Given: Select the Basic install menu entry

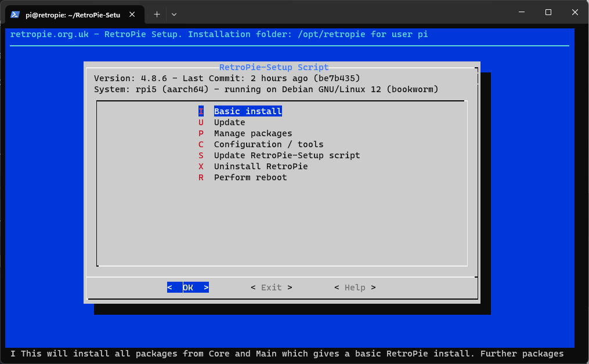Looking at the screenshot, I should (247, 111).
